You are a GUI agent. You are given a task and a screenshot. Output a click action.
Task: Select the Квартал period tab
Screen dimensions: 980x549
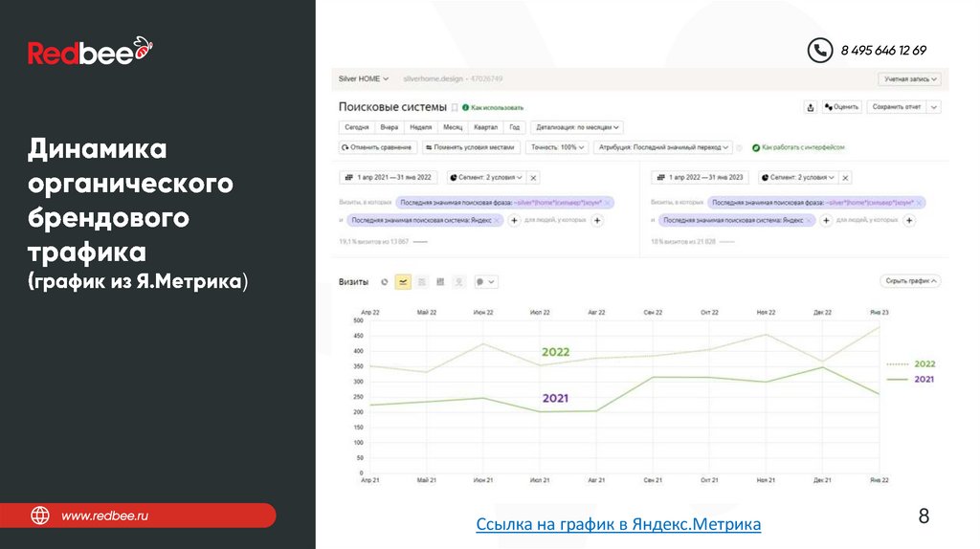485,127
